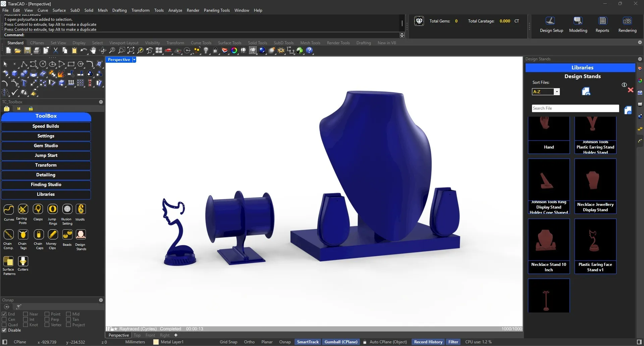Open the Earring Posts library

pos(23,209)
